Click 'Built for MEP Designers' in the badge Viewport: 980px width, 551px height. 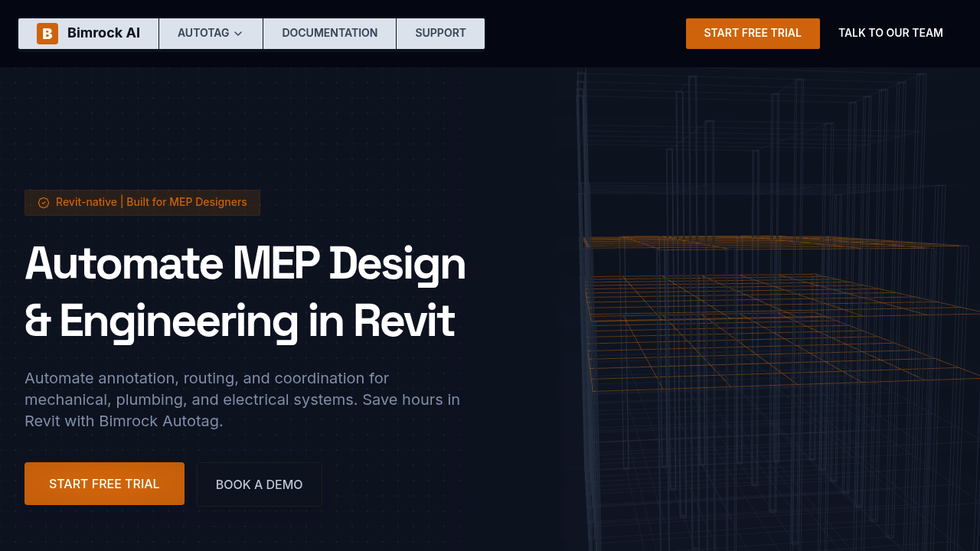(x=187, y=202)
